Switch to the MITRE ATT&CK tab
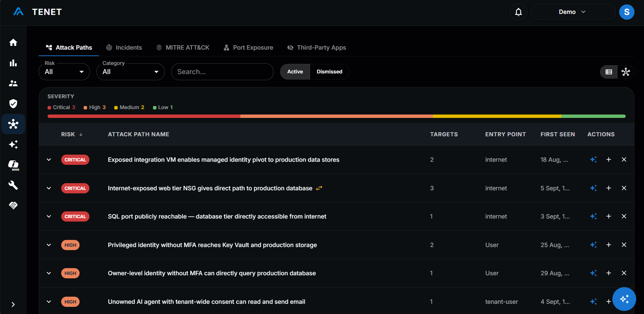 tap(183, 48)
